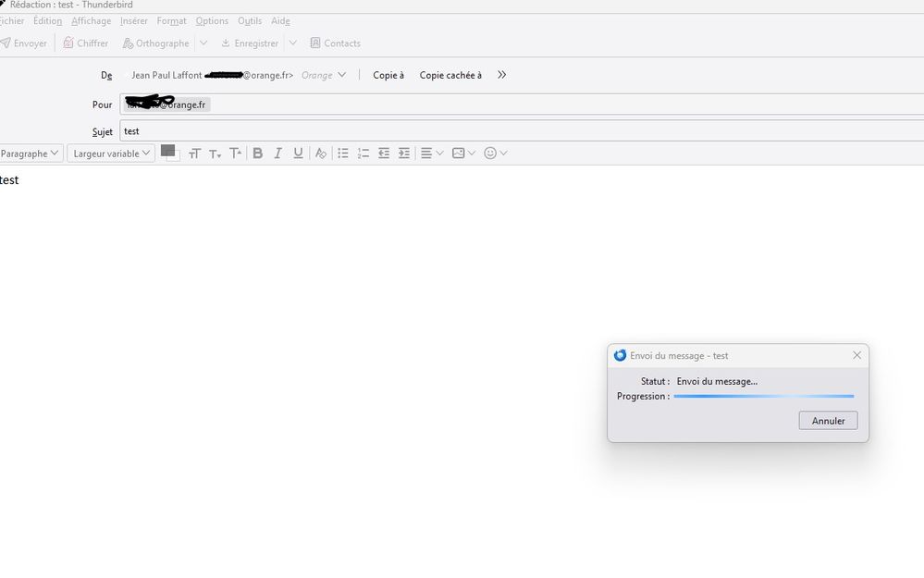Cancel sending with the Annuler button

tap(827, 420)
